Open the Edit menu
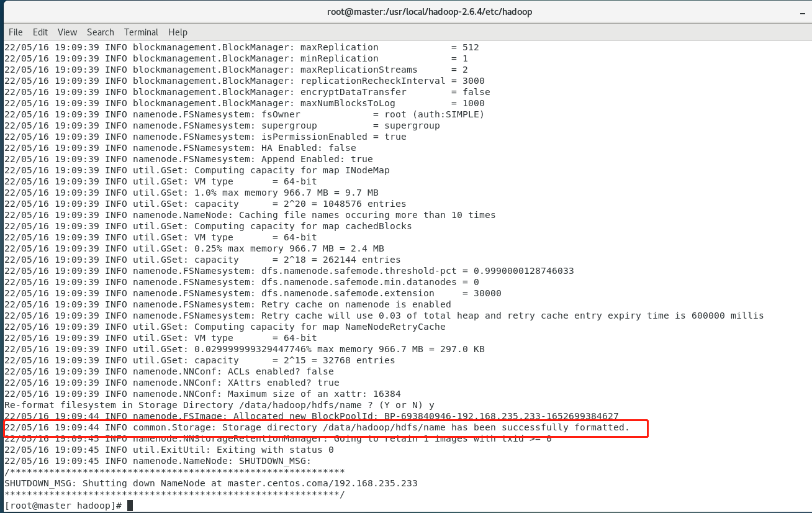The width and height of the screenshot is (812, 513). pyautogui.click(x=40, y=32)
